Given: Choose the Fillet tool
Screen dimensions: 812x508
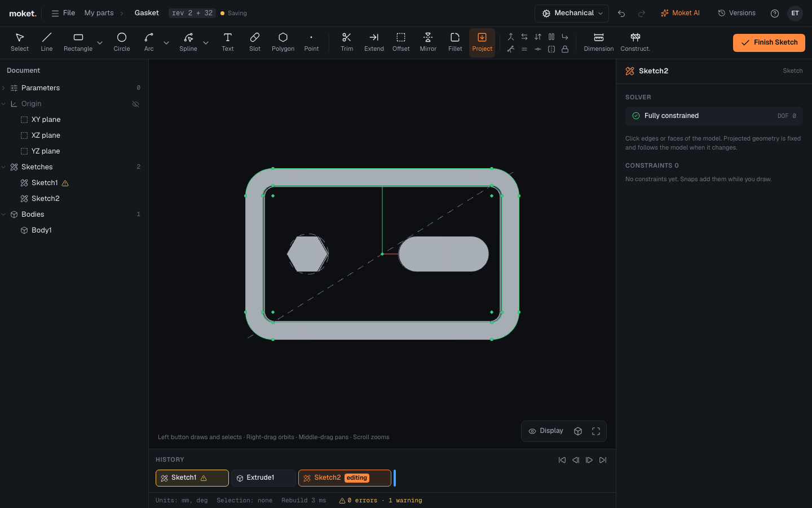Looking at the screenshot, I should point(455,42).
